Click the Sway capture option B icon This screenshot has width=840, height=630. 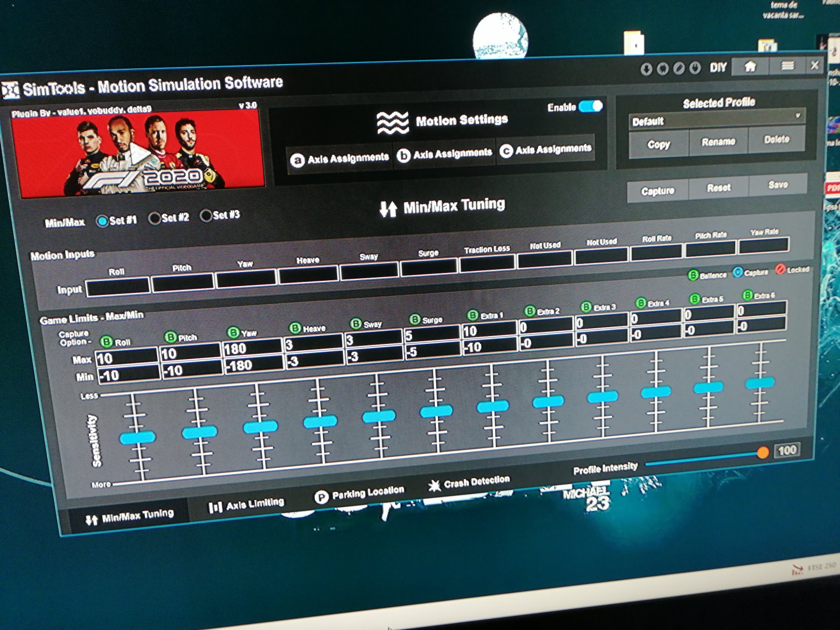click(x=355, y=323)
